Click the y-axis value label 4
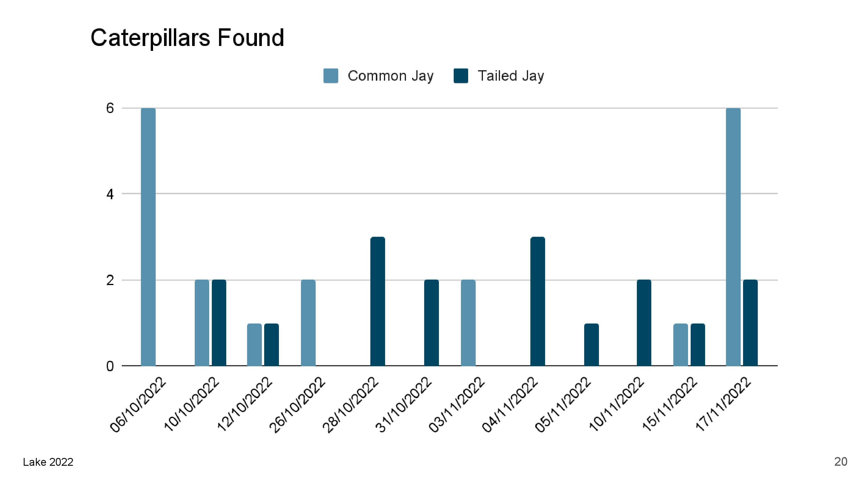The image size is (868, 488). pyautogui.click(x=110, y=194)
